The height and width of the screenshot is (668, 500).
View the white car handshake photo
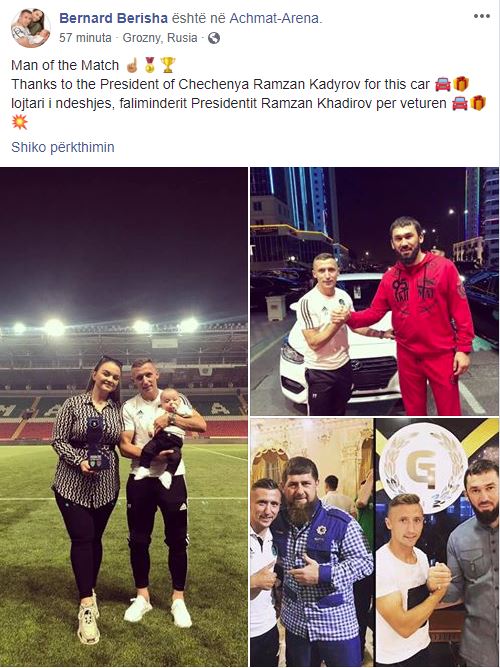pos(374,291)
